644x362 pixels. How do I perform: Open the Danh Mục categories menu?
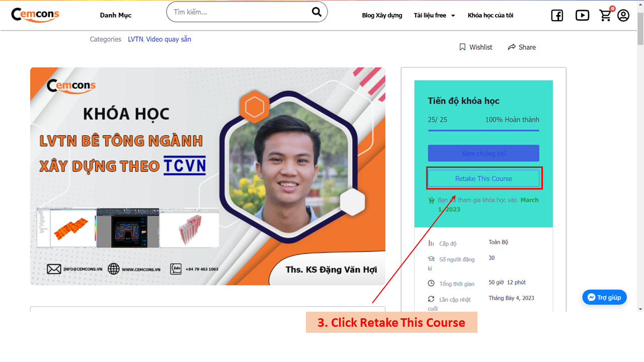[x=116, y=16]
